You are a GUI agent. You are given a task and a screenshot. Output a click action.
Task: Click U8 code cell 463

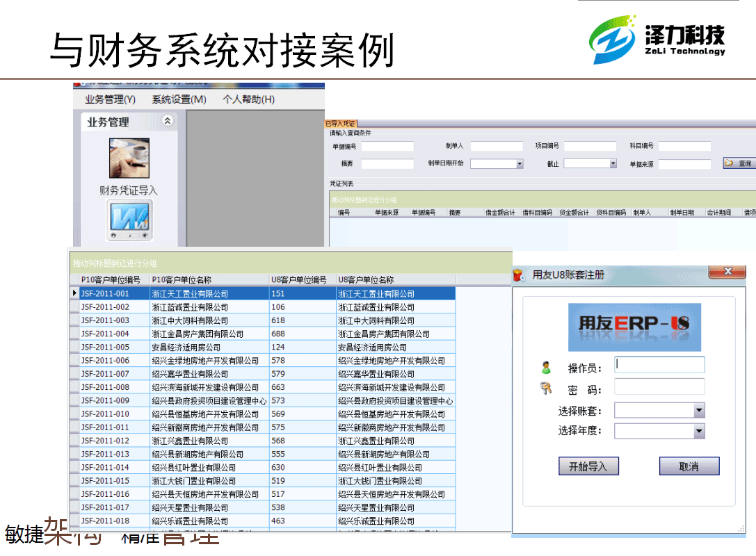click(303, 521)
